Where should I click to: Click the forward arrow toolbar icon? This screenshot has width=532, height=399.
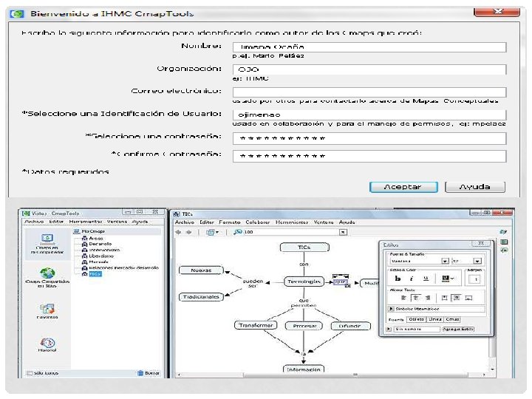[189, 232]
